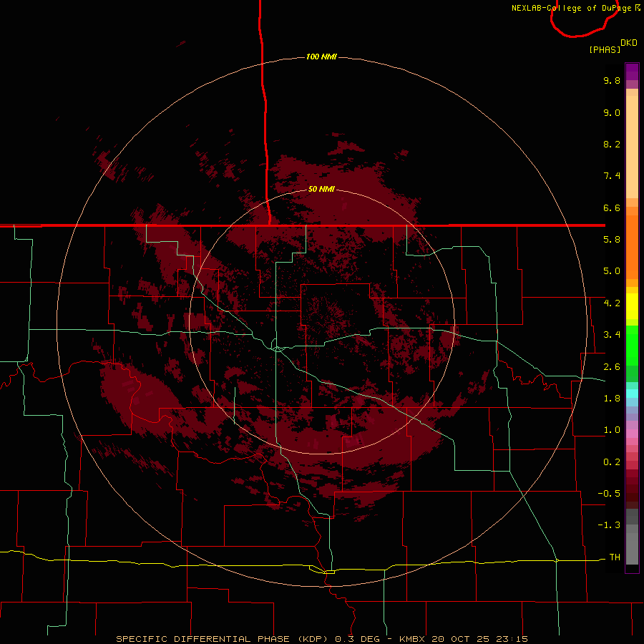Click the 1.8 value on color scale

point(612,399)
